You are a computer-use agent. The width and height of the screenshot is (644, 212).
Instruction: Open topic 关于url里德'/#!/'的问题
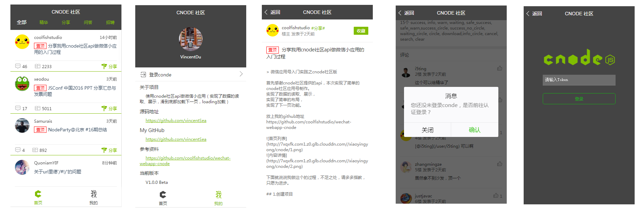(x=58, y=172)
